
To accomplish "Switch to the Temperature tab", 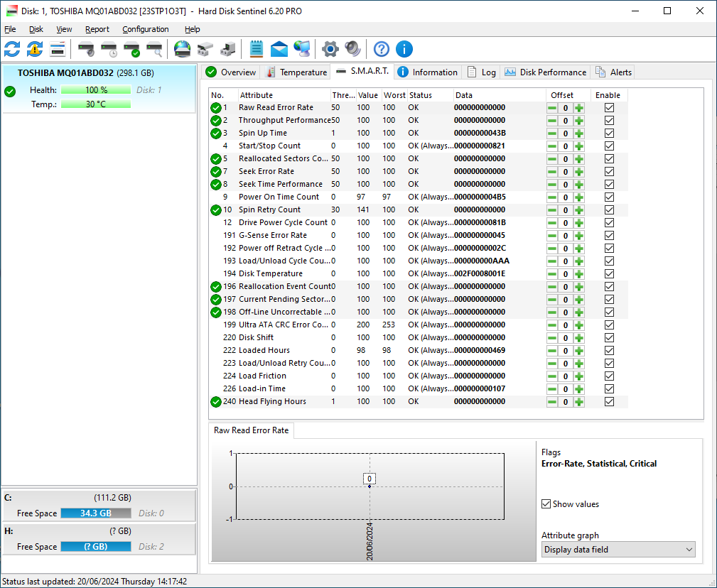I will coord(296,72).
